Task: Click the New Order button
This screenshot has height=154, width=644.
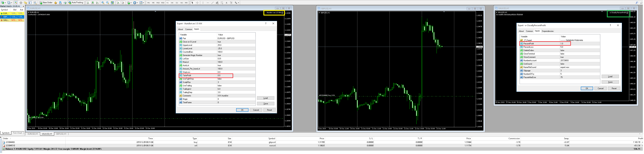Action: tap(46, 3)
